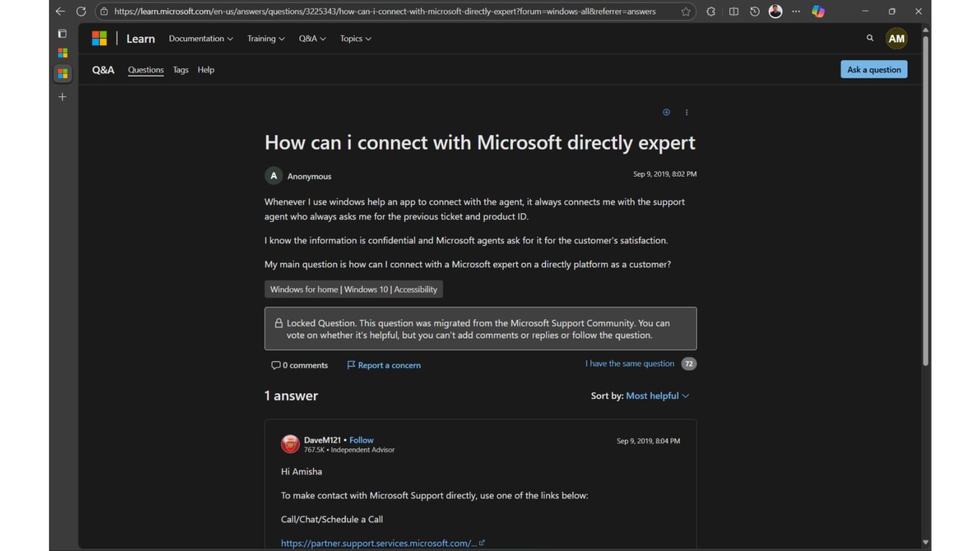Open Copilot from the browser toolbar
Image resolution: width=980 pixels, height=551 pixels.
pyautogui.click(x=818, y=11)
